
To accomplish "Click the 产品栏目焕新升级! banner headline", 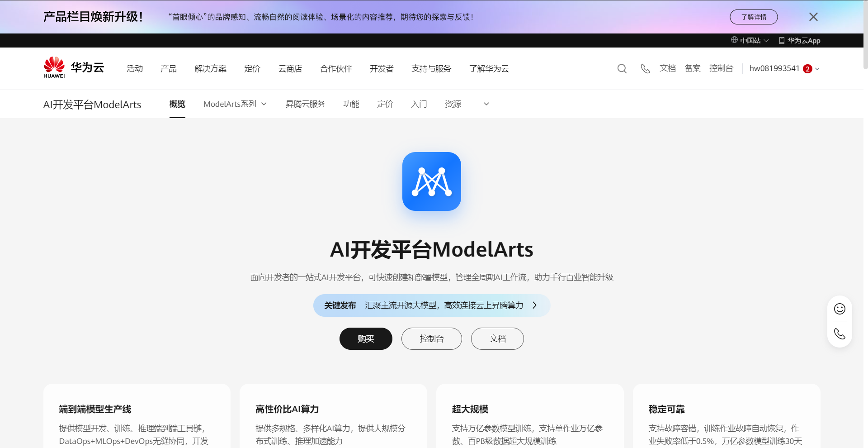I will [x=93, y=17].
